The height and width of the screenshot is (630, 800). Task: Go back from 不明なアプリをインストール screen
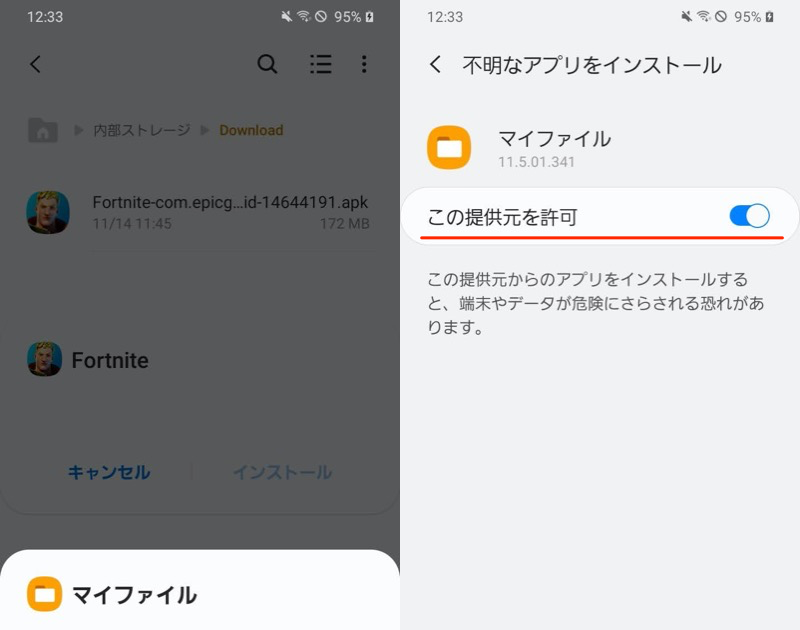[435, 64]
